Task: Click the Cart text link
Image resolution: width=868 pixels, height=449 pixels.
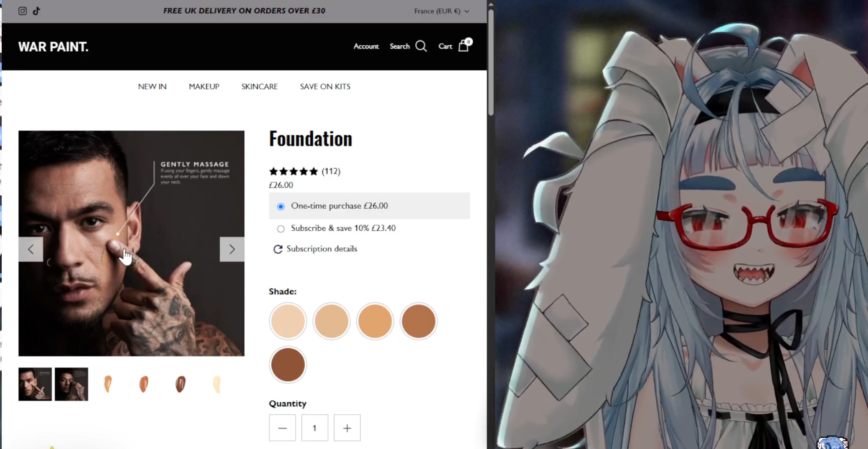Action: (445, 46)
